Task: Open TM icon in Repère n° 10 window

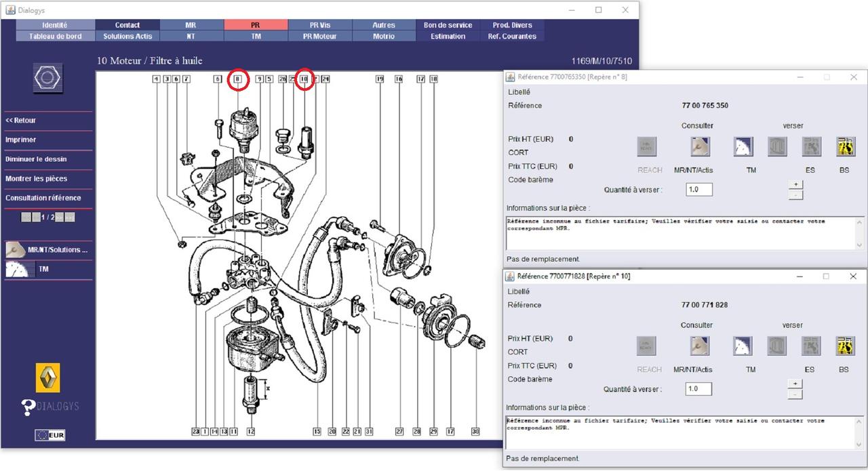Action: 743,346
